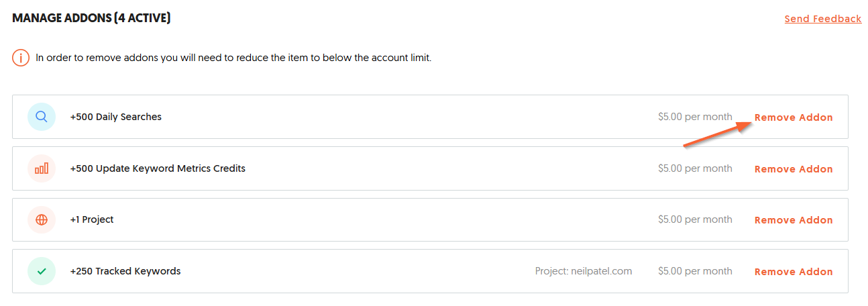Click the globe icon for +1 Project
Viewport: 868px width, 306px height.
(42, 220)
